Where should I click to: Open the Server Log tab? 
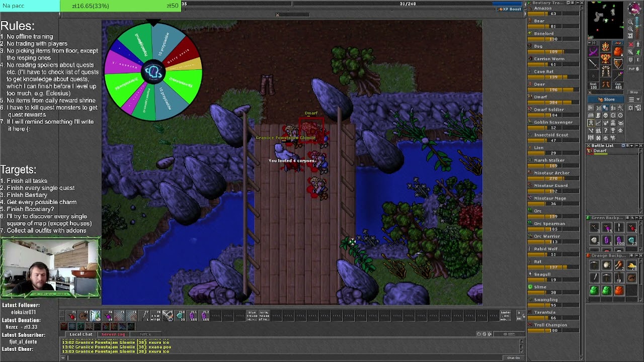[x=113, y=334]
